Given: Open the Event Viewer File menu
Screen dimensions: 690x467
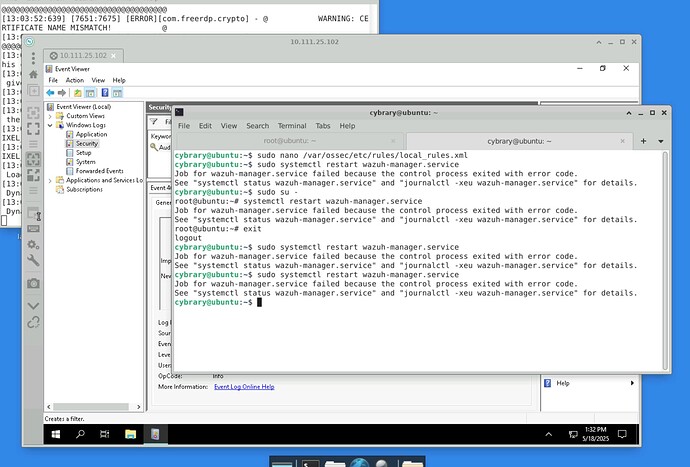Looking at the screenshot, I should coord(53,80).
